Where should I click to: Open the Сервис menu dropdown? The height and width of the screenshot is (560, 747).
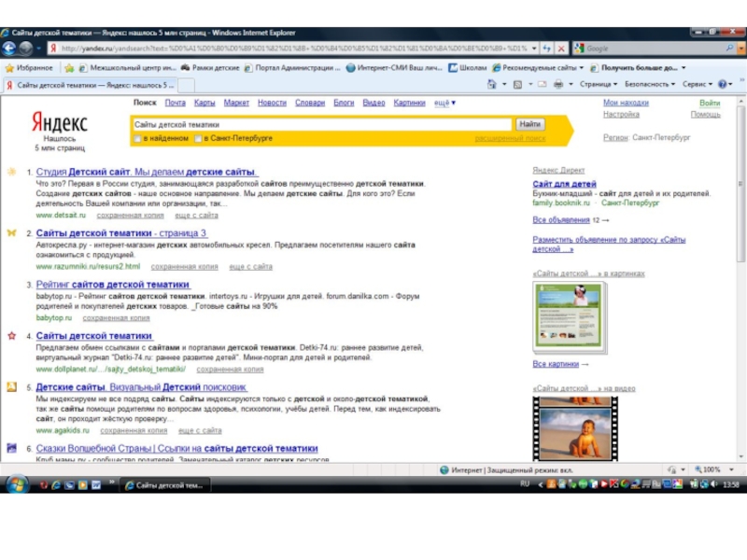click(697, 84)
